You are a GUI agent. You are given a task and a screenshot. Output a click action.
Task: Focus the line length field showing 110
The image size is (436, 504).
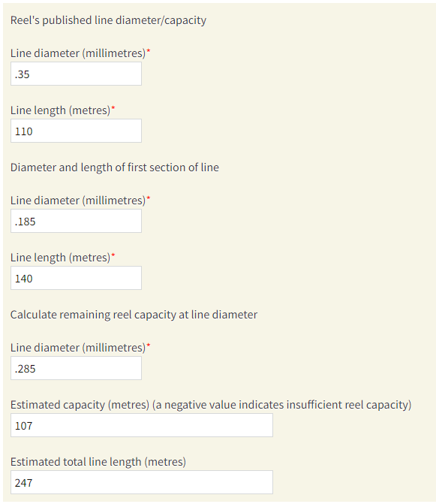[76, 131]
